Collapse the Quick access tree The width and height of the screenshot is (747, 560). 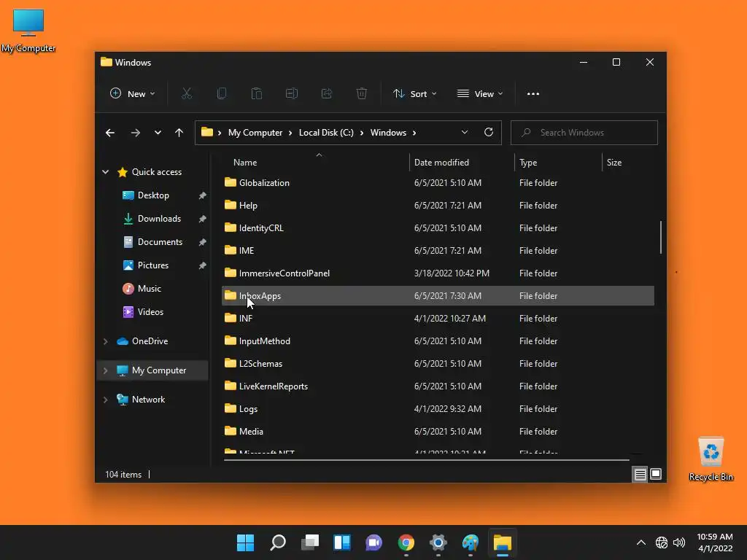(x=105, y=172)
